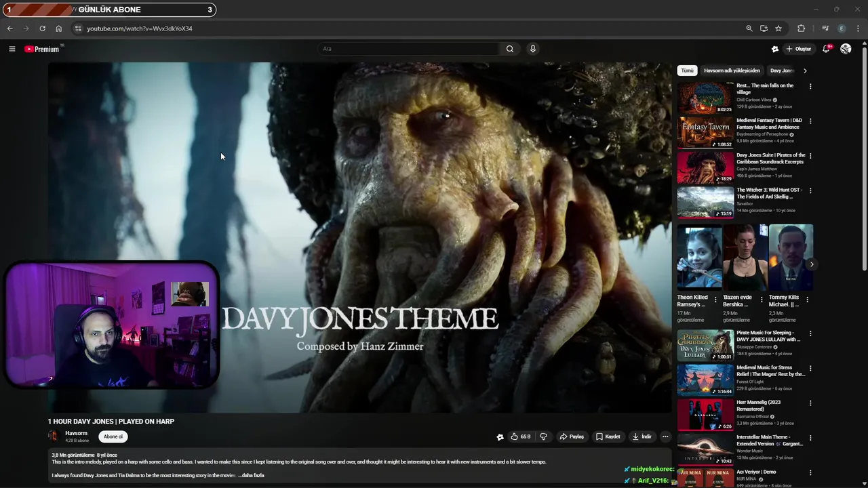Open Herr Mannelig video title
Screen dimensions: 868x488
759,405
